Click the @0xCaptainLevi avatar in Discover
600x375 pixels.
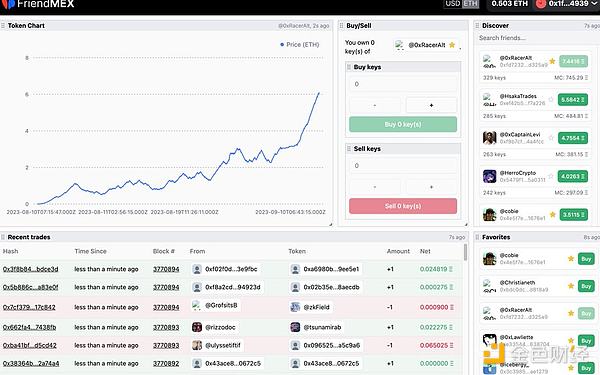[x=489, y=138]
